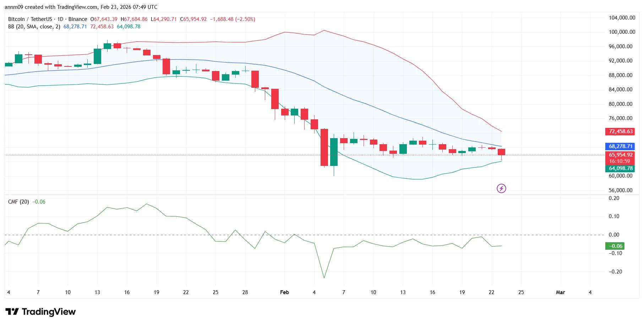Click the TradingView logo in the corner
This screenshot has width=644, height=325.
40,312
